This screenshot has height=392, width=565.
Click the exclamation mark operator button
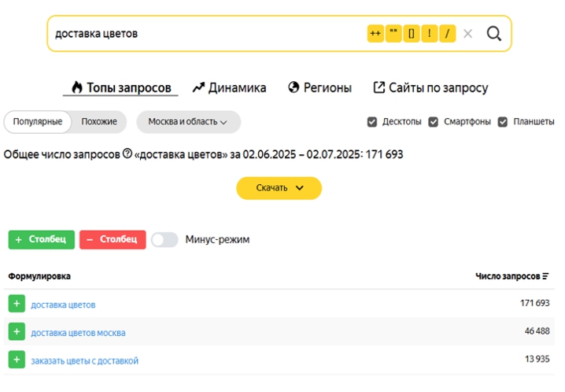pos(430,34)
